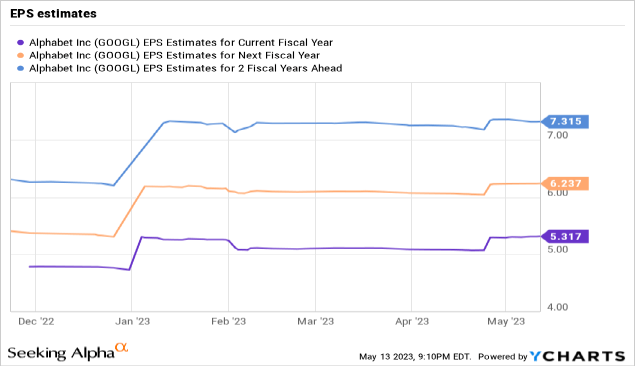The height and width of the screenshot is (366, 635).
Task: Click the Mar '23 axis label
Action: (315, 321)
